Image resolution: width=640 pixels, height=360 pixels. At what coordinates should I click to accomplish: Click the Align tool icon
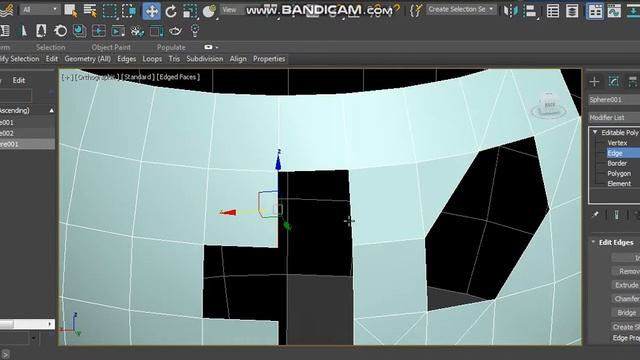click(530, 11)
